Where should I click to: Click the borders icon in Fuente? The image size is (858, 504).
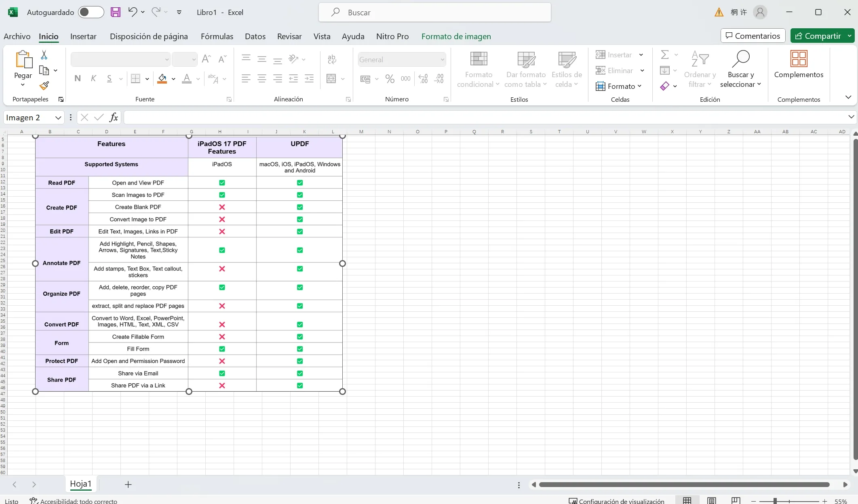(136, 78)
